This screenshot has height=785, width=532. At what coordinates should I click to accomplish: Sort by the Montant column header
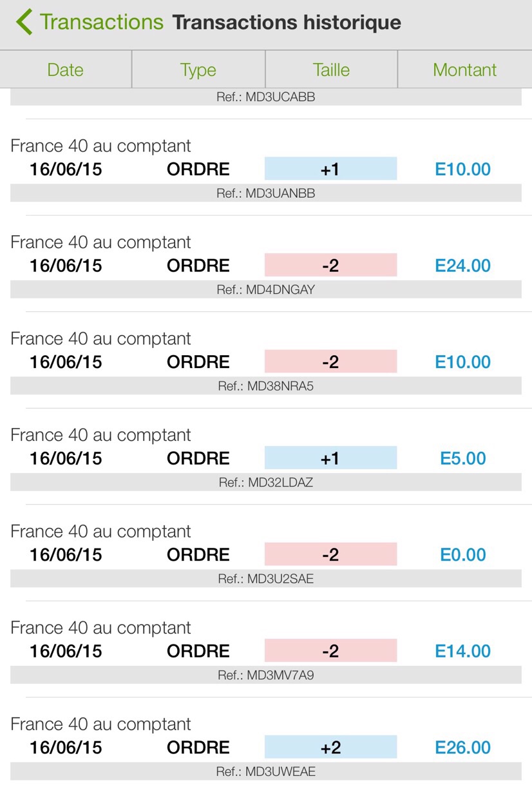[464, 70]
